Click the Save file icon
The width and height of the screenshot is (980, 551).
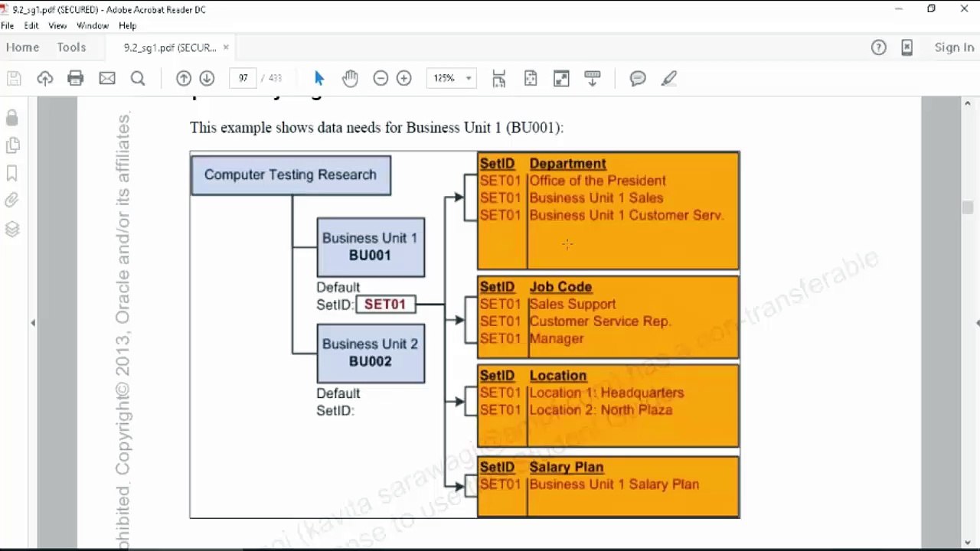(14, 78)
